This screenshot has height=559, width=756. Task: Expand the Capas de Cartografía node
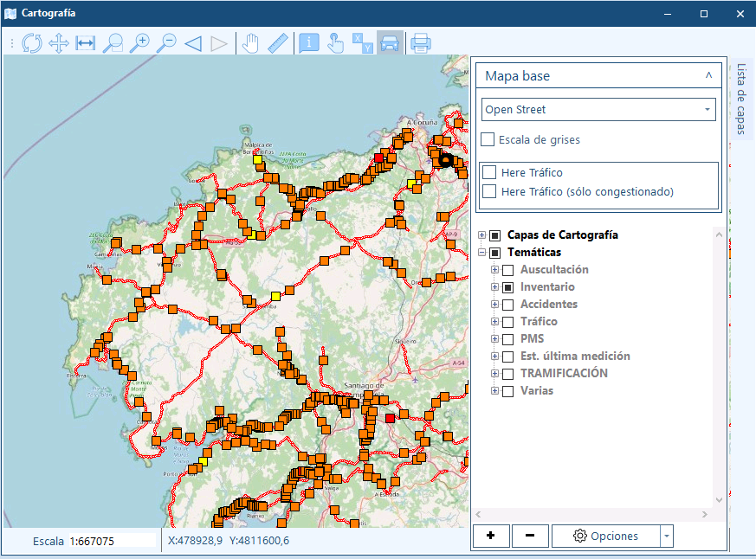coord(482,235)
